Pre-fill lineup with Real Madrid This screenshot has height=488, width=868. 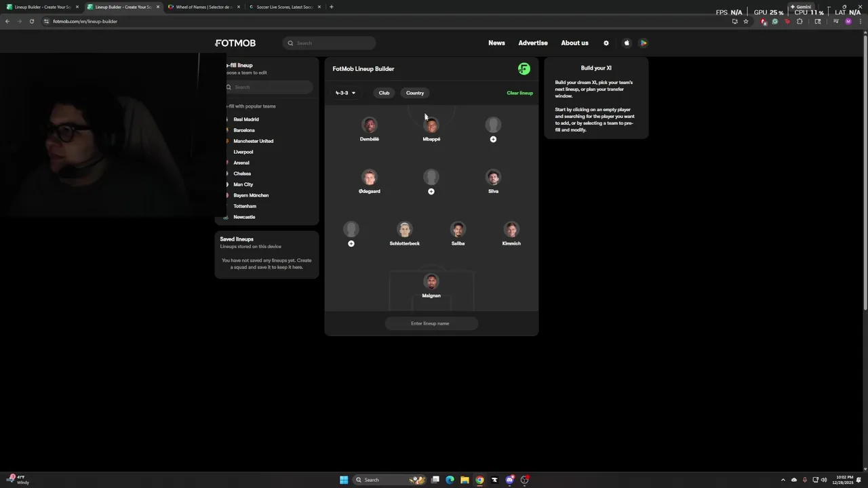click(245, 119)
